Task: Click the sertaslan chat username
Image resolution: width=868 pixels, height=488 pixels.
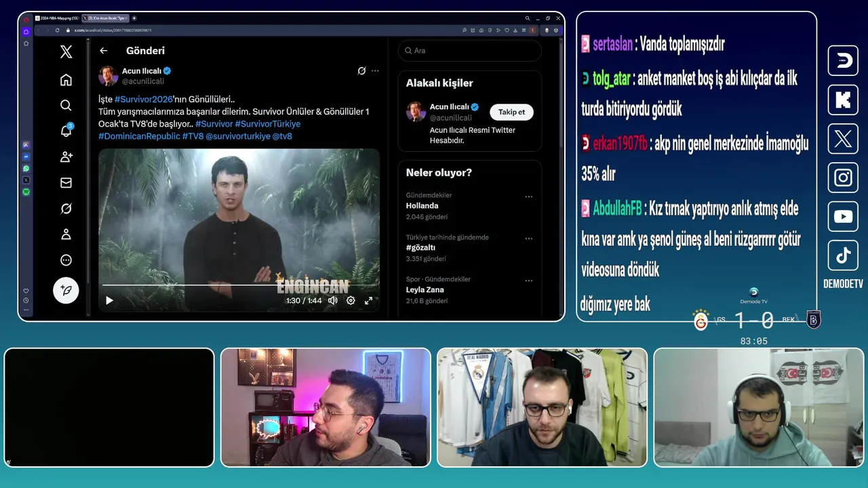Action: point(612,45)
